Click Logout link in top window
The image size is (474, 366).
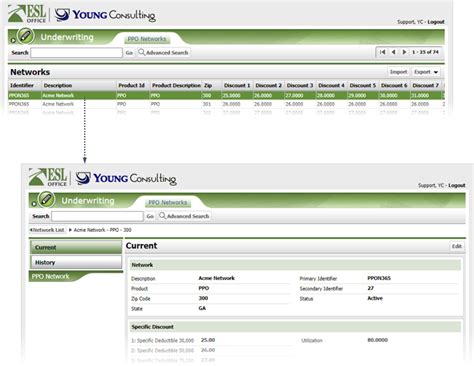436,22
